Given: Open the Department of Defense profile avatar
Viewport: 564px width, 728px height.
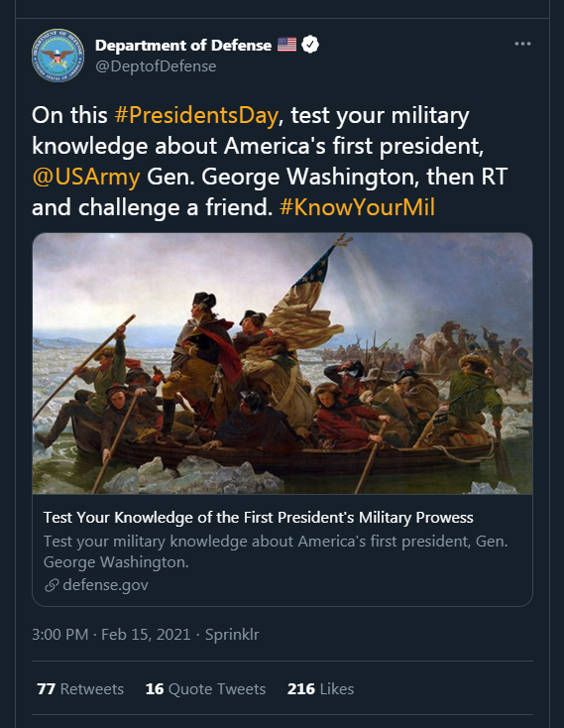Looking at the screenshot, I should click(57, 56).
